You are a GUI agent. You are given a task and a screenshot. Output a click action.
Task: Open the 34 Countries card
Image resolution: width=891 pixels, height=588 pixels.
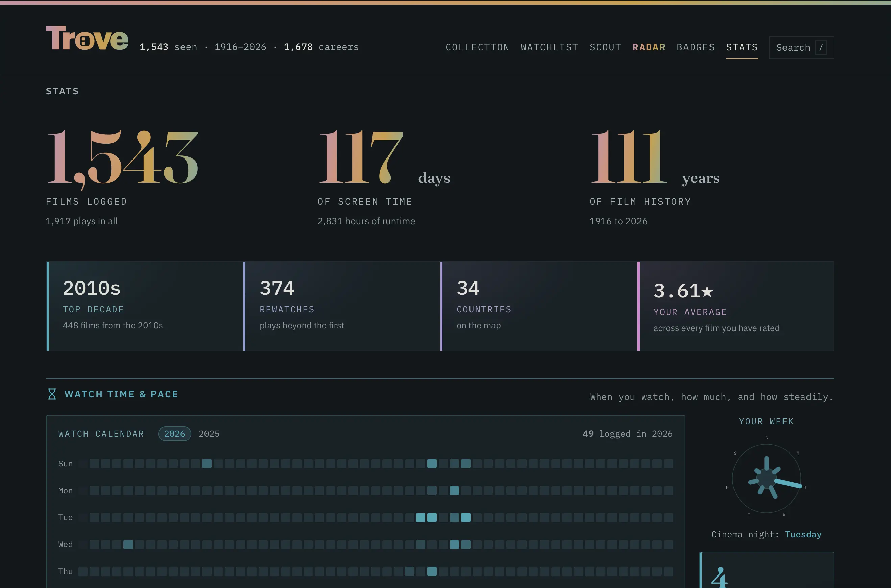(539, 306)
